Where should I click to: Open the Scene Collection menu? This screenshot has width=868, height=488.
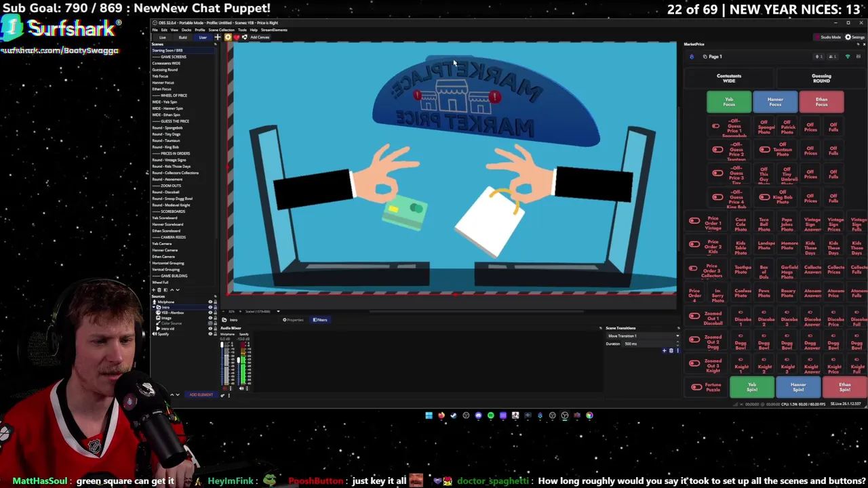coord(222,30)
